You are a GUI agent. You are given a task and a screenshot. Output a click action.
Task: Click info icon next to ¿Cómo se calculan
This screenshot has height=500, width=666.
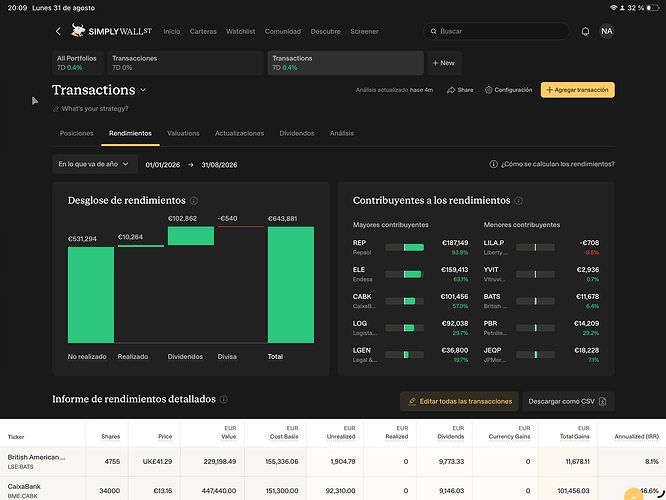493,164
